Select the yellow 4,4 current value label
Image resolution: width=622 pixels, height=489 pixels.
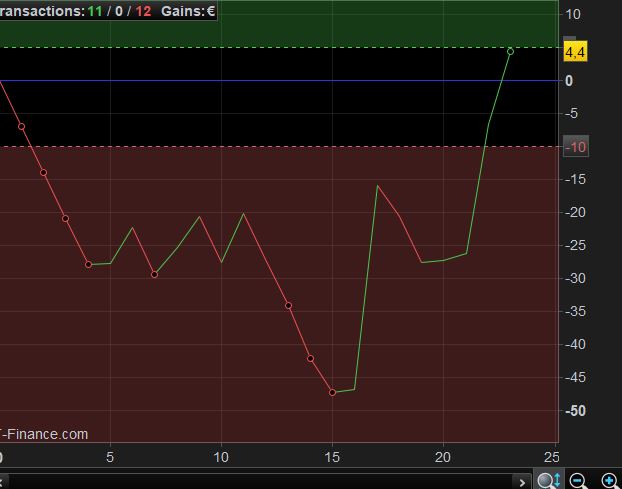click(575, 52)
